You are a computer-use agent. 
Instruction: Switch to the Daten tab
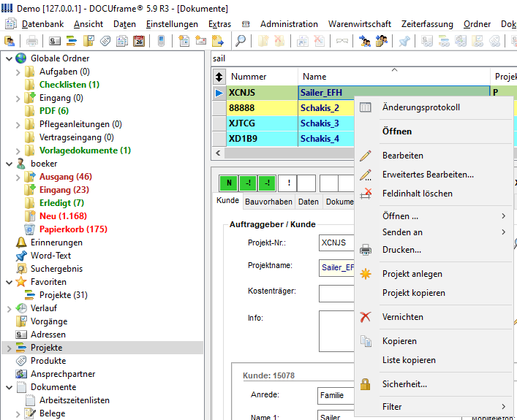pos(309,202)
